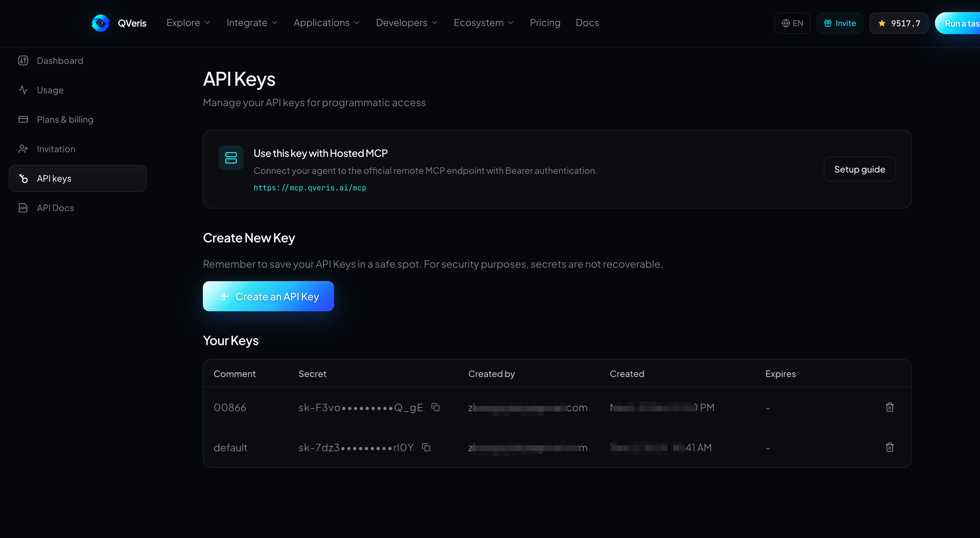
Task: Delete the default API key
Action: pos(890,447)
